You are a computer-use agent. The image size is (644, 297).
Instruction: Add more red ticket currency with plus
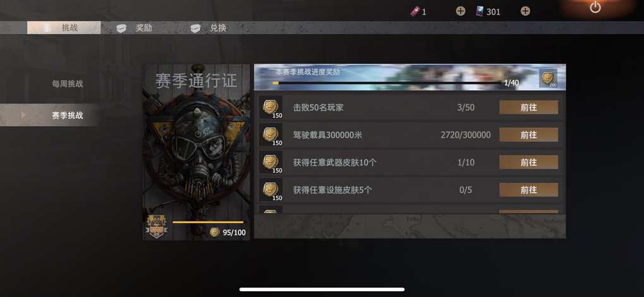460,11
